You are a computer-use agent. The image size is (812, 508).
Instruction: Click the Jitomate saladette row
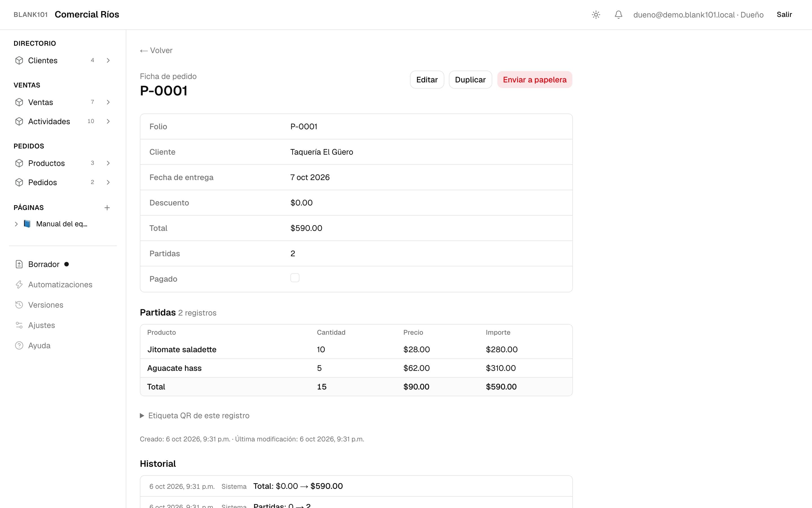point(356,349)
